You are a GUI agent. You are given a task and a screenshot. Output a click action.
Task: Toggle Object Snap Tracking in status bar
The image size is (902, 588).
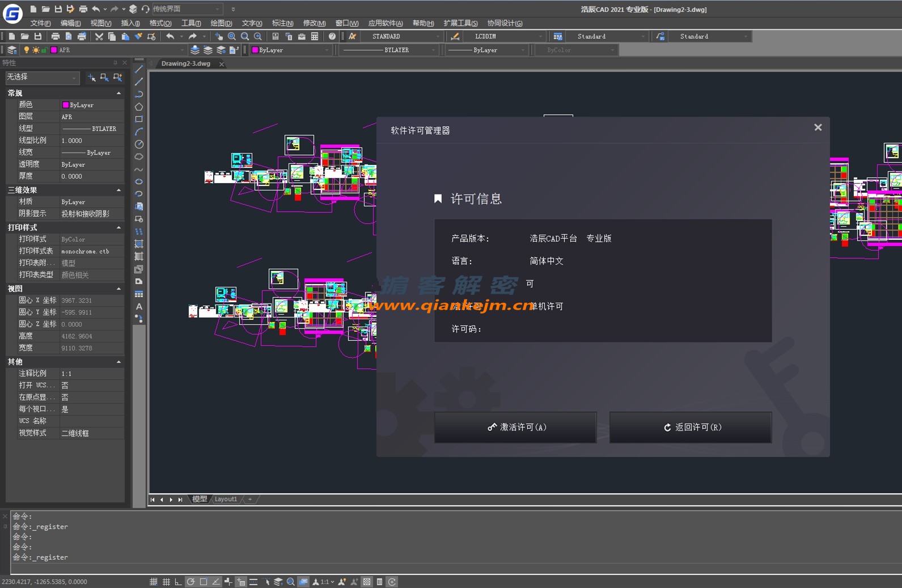[x=216, y=582]
